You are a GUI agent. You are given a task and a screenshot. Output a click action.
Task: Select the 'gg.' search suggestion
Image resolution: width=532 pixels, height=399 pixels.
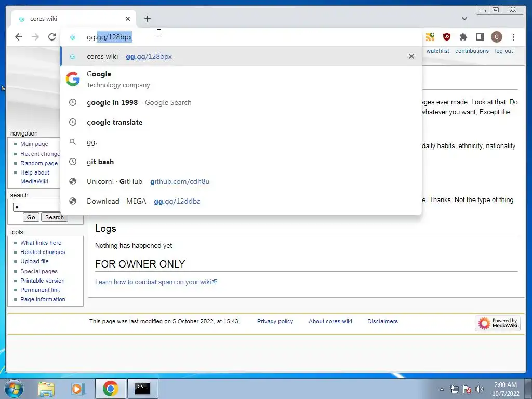[241, 142]
